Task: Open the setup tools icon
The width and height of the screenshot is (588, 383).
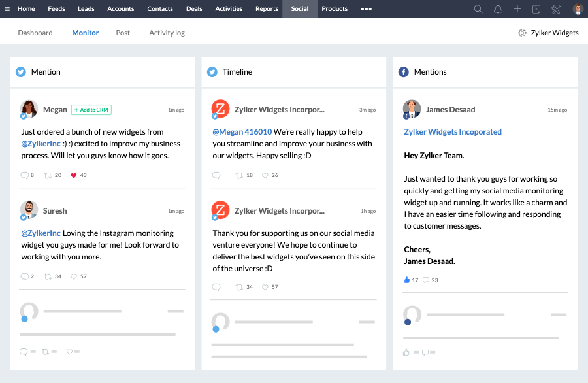Action: [556, 9]
